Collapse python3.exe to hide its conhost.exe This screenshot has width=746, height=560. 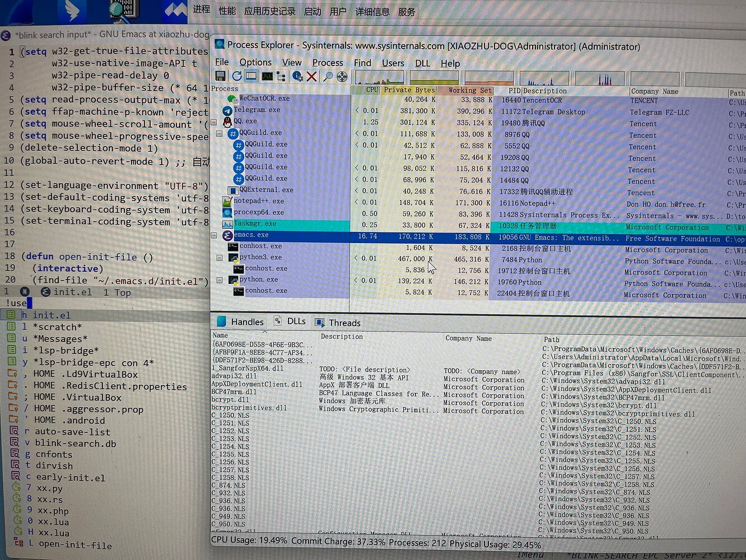pyautogui.click(x=218, y=259)
